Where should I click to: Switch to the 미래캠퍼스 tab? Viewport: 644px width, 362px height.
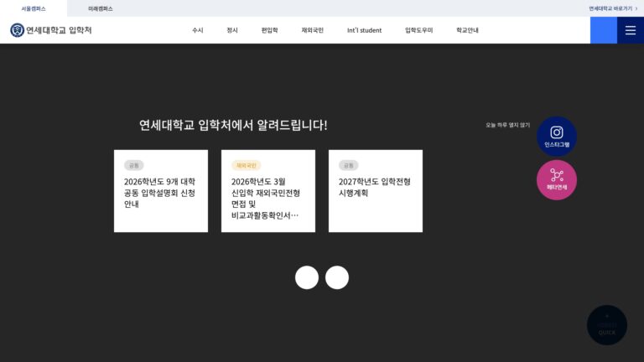(x=101, y=8)
